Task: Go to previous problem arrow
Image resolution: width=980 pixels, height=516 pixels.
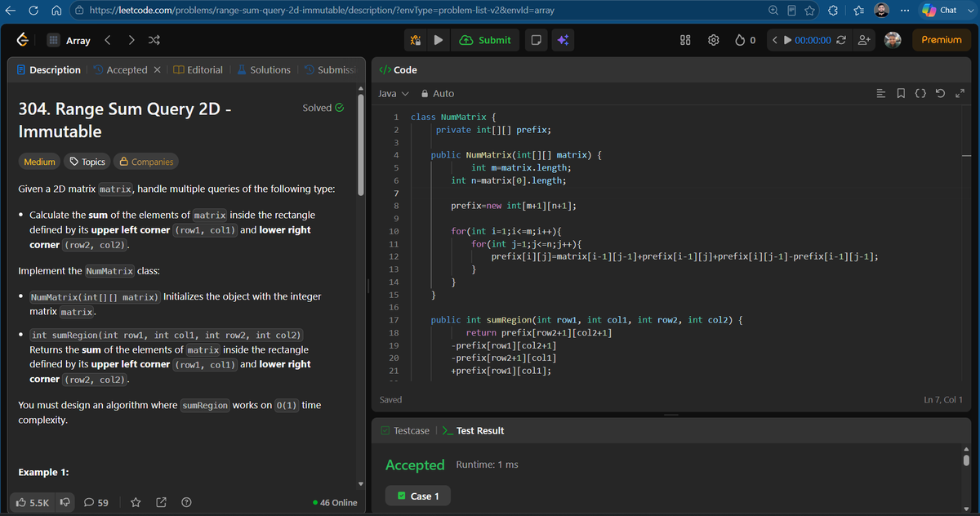Action: click(x=107, y=40)
